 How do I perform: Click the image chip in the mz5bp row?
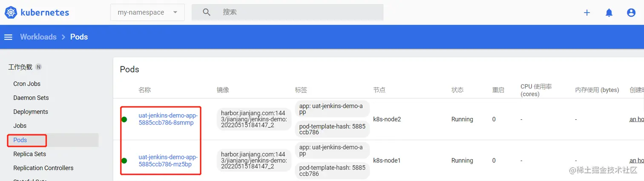pos(254,161)
